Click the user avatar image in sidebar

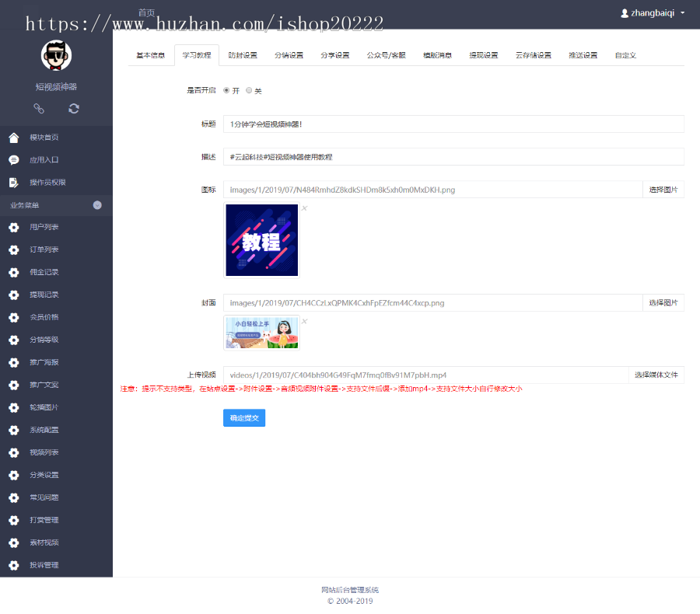[56, 56]
